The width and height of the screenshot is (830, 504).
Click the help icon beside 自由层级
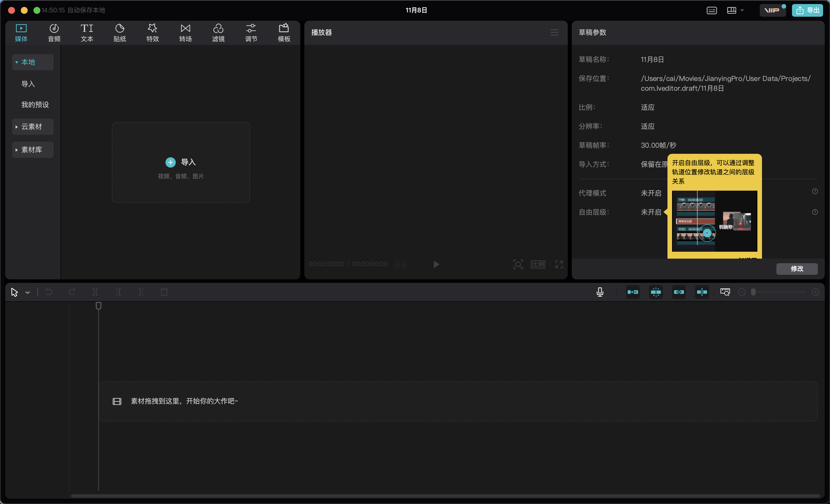pos(815,212)
